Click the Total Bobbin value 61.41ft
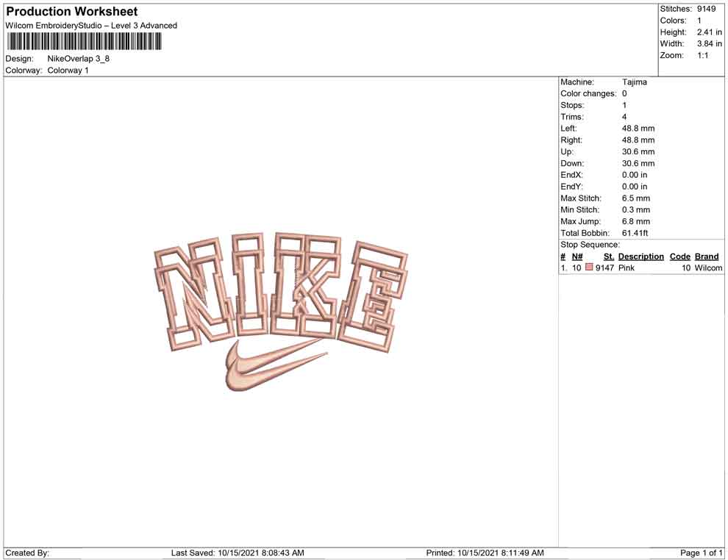This screenshot has height=560, width=728. [635, 233]
